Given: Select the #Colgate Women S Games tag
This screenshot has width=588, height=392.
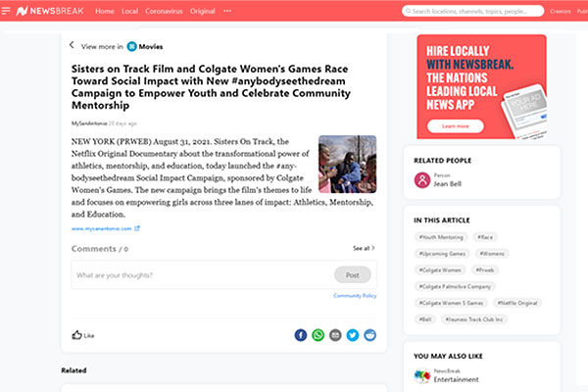Looking at the screenshot, I should click(451, 303).
